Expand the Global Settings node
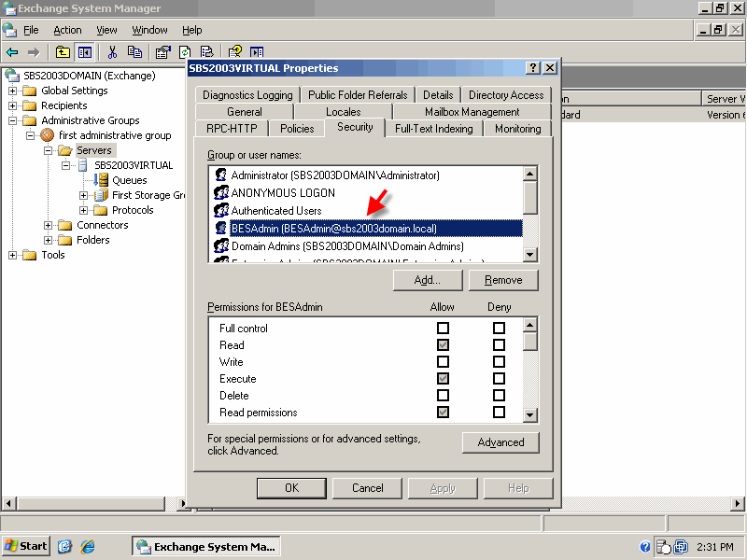 12,91
